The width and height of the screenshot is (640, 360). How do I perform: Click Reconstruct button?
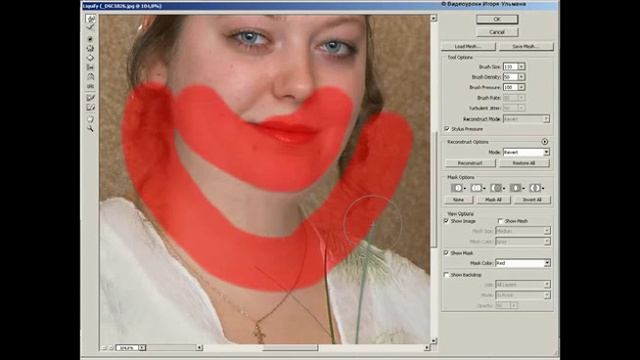(x=470, y=163)
